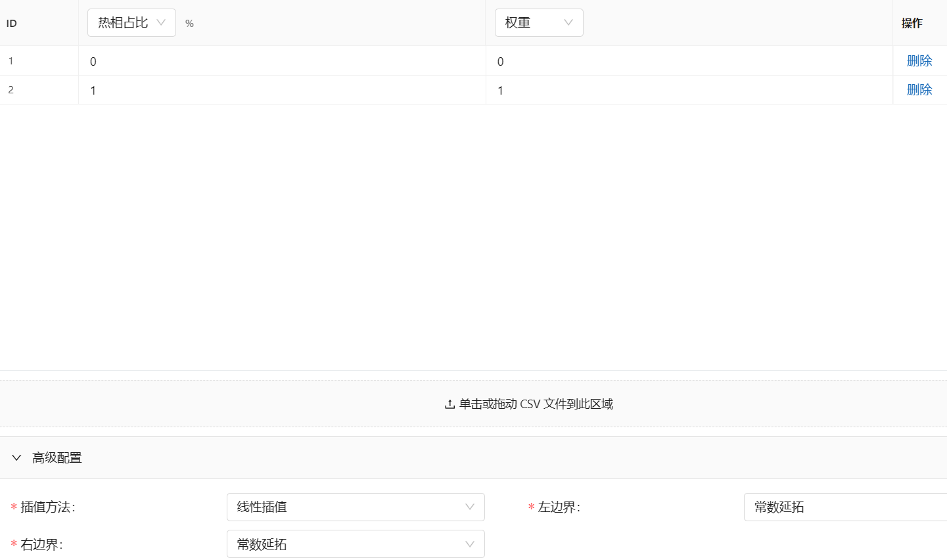The image size is (947, 560).
Task: Click the upload icon beside CSV text
Action: point(450,404)
